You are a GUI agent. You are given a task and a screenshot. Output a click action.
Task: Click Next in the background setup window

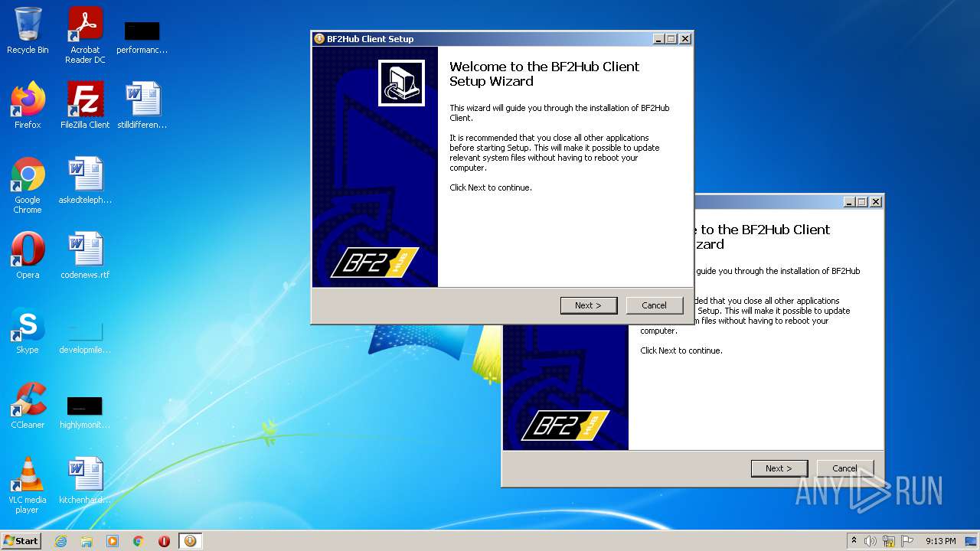click(779, 468)
